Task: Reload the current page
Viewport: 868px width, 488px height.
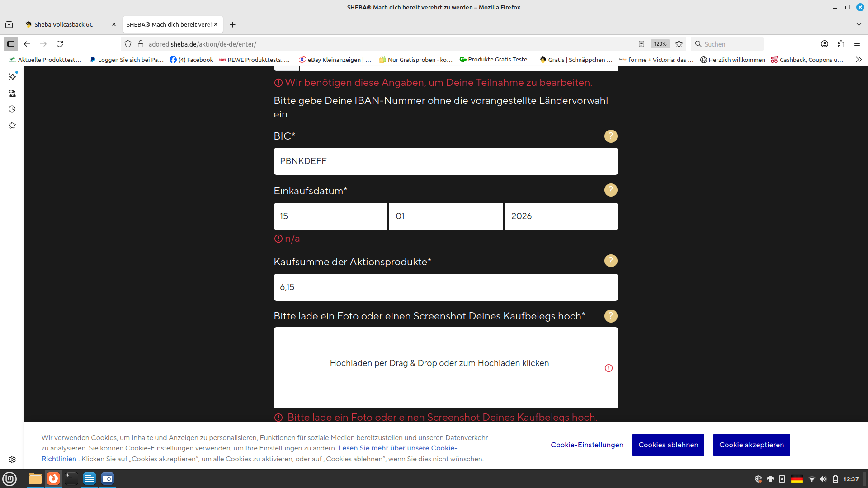Action: [x=60, y=44]
